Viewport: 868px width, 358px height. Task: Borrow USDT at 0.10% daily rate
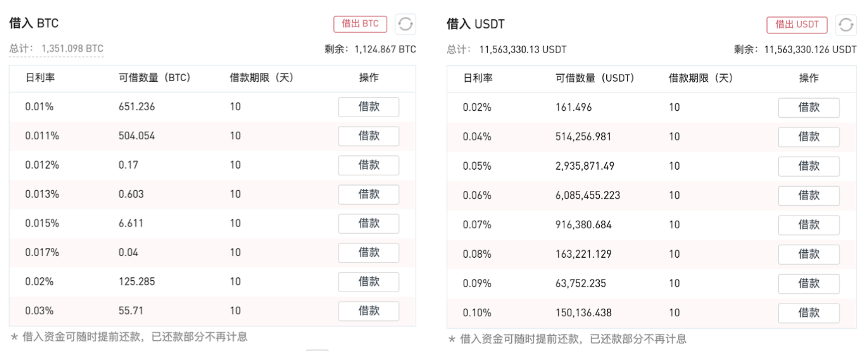[x=808, y=313]
